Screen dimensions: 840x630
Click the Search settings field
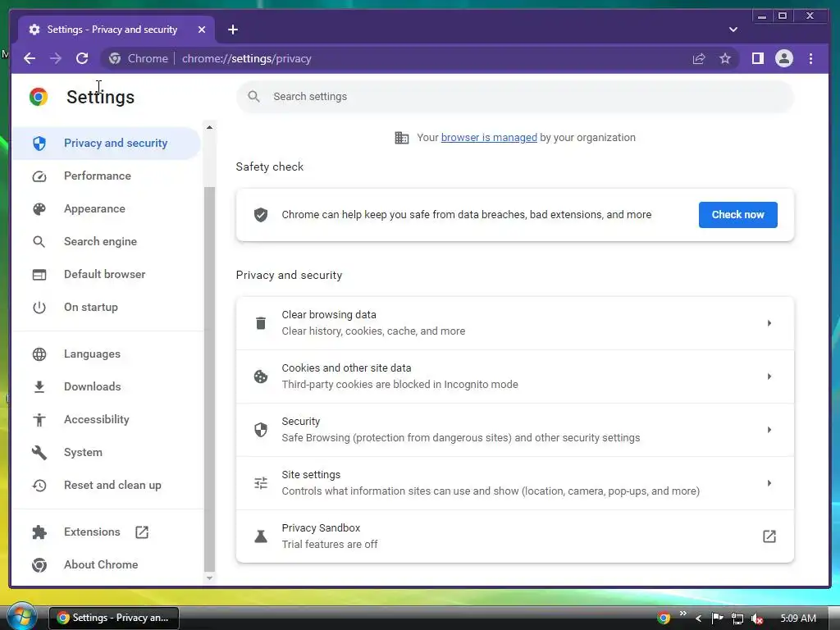(x=515, y=97)
